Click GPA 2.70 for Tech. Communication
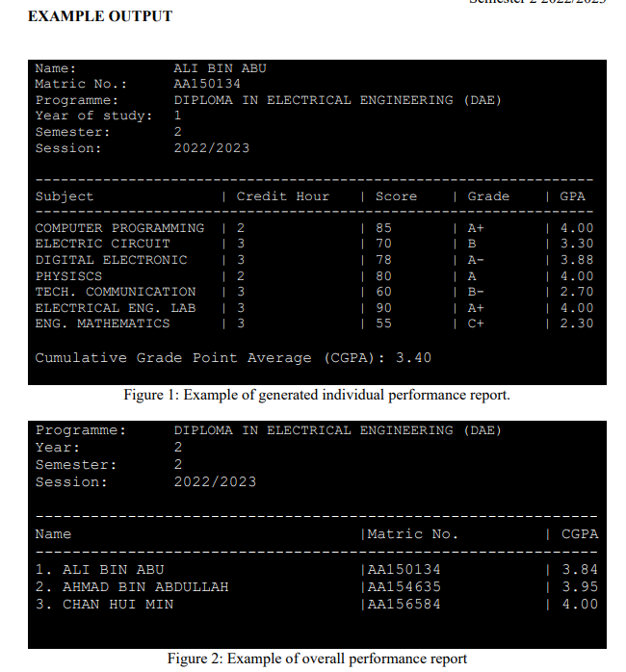This screenshot has height=672, width=626. tap(577, 292)
